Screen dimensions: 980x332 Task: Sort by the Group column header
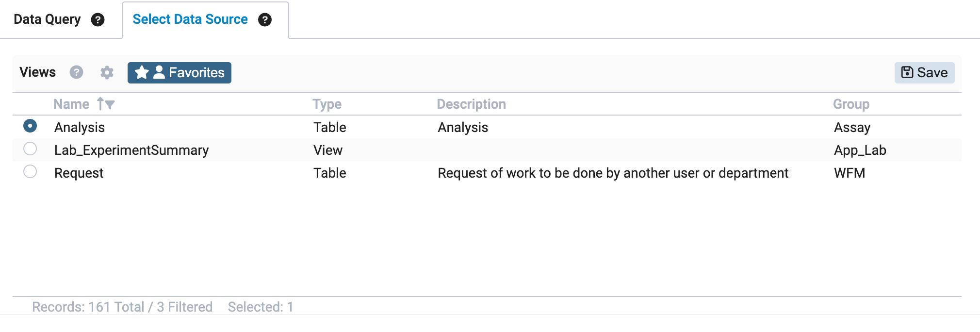[850, 104]
